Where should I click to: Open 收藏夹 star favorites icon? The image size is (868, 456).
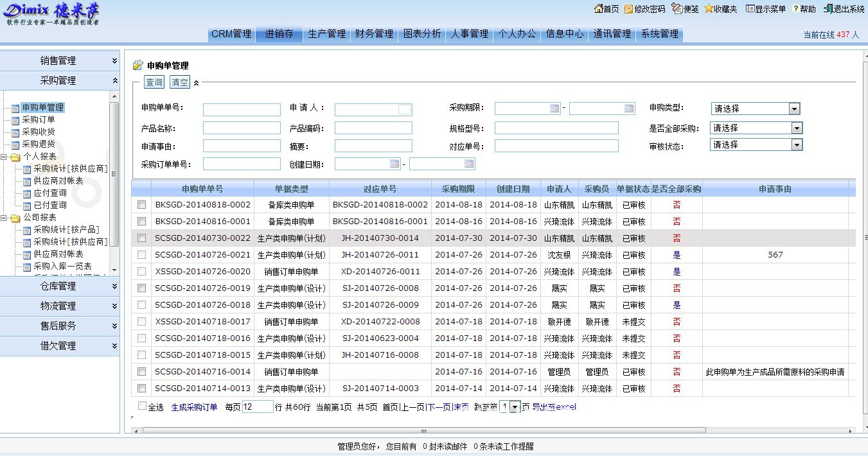click(x=709, y=9)
